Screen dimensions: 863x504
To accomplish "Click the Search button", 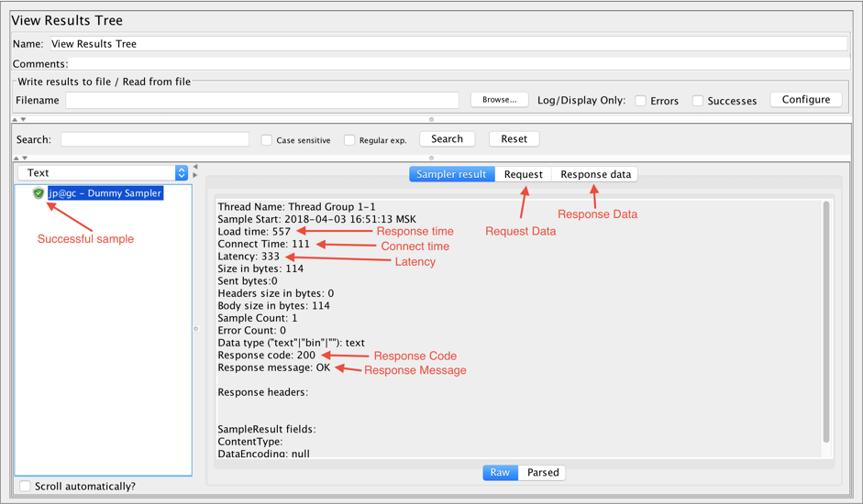I will 447,139.
